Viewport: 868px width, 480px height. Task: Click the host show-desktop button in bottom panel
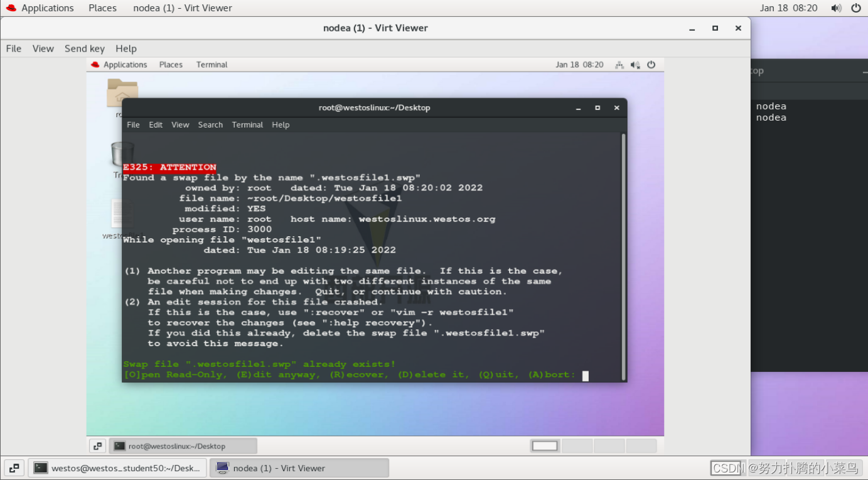pos(14,468)
